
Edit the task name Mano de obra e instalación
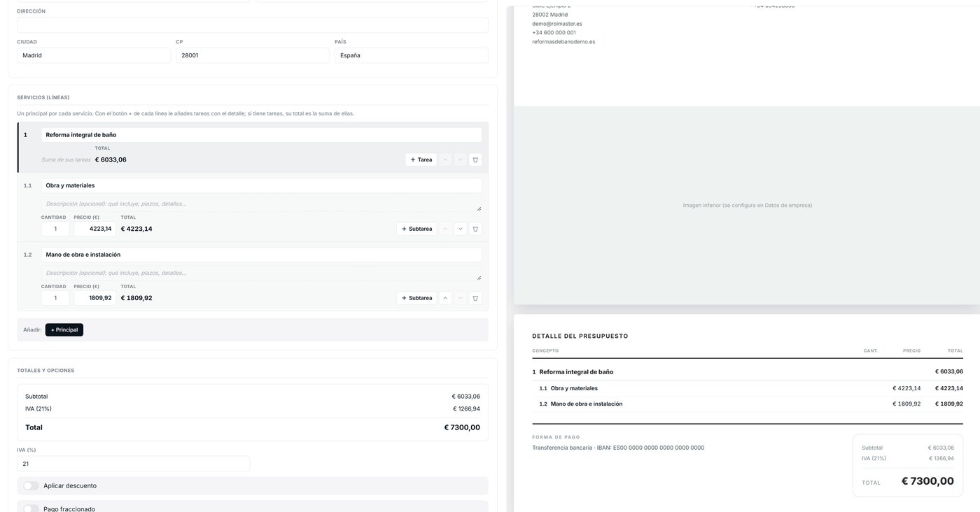point(262,255)
